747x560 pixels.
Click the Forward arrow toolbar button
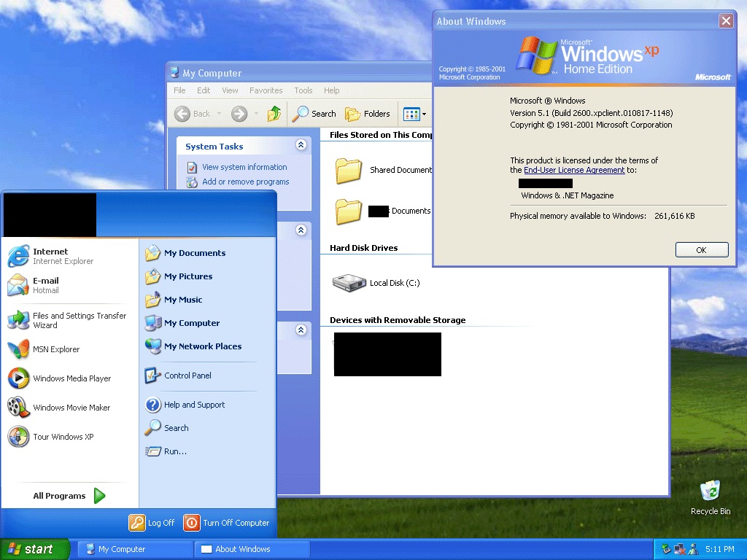[239, 114]
